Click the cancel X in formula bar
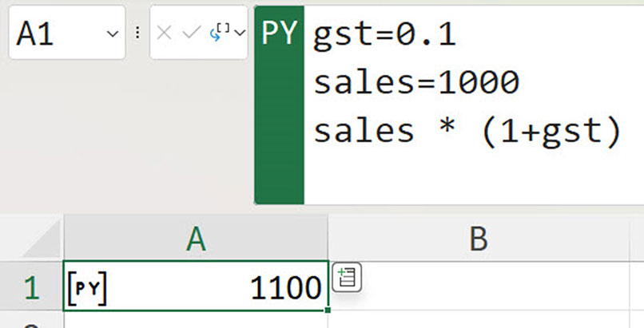The height and width of the screenshot is (328, 644). tap(165, 33)
